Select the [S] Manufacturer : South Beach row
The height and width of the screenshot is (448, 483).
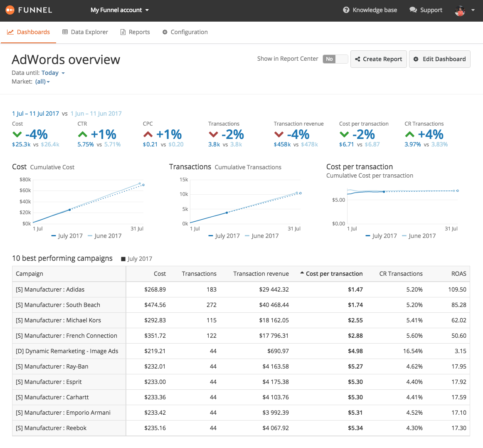point(241,305)
